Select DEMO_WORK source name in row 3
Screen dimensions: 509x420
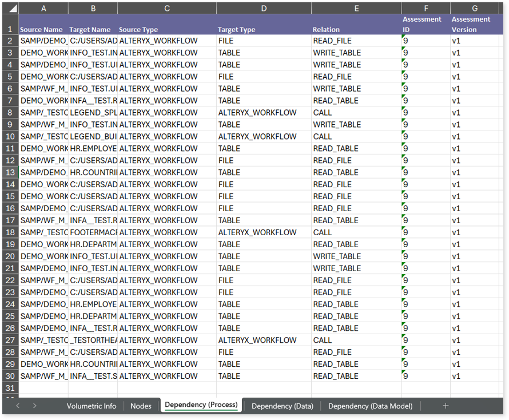click(x=43, y=53)
